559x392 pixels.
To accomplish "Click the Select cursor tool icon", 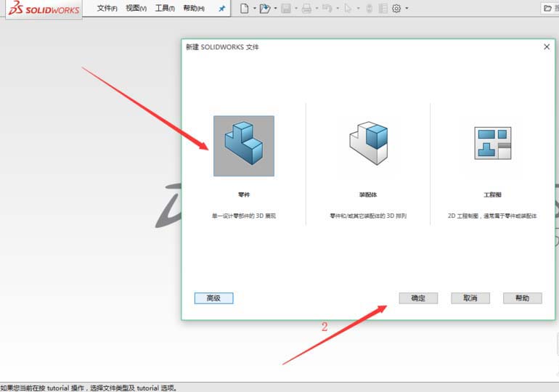I will pyautogui.click(x=348, y=8).
